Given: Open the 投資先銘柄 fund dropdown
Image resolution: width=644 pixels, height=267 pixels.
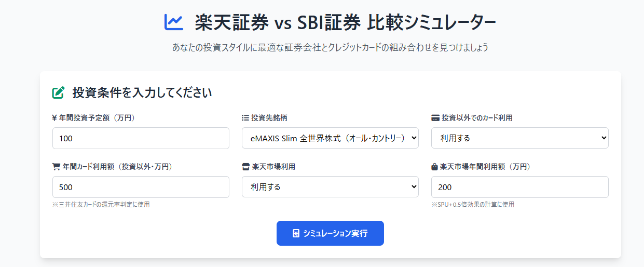Looking at the screenshot, I should click(x=330, y=138).
